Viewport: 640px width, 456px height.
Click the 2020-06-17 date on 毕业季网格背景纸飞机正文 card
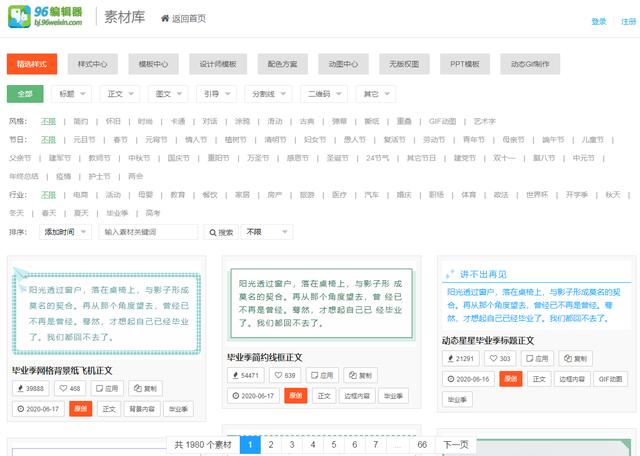[38, 409]
